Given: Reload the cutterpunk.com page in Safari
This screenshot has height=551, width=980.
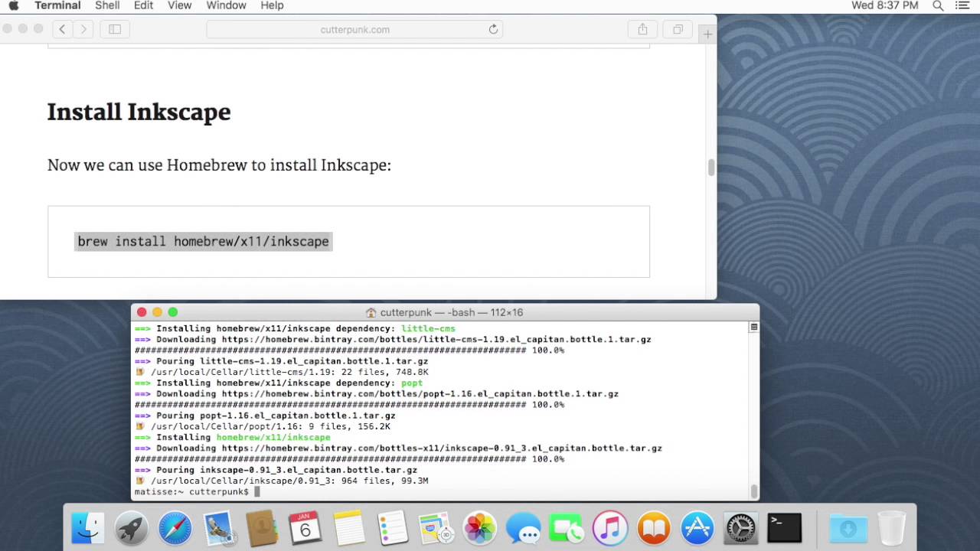Looking at the screenshot, I should tap(493, 29).
